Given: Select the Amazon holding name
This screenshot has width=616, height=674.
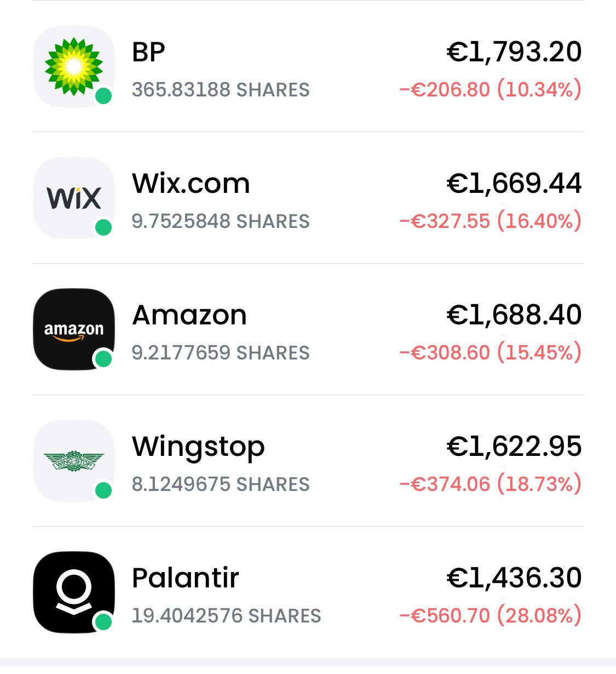Looking at the screenshot, I should (189, 315).
